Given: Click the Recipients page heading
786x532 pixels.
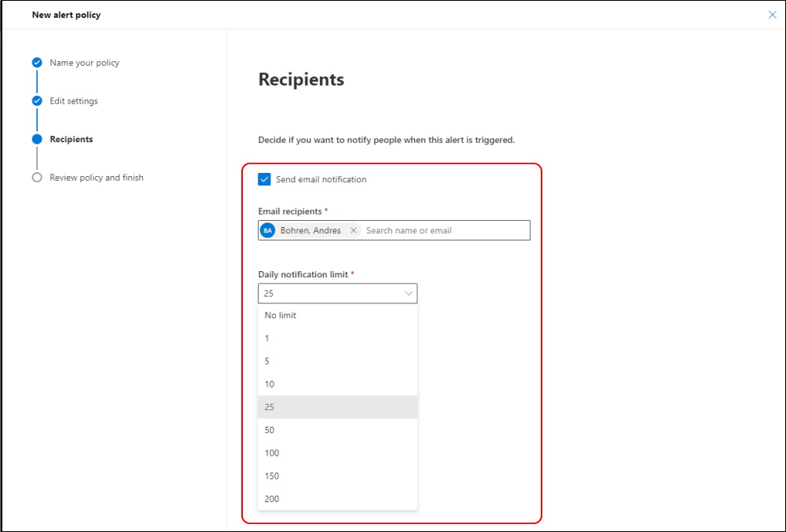Looking at the screenshot, I should pyautogui.click(x=301, y=79).
